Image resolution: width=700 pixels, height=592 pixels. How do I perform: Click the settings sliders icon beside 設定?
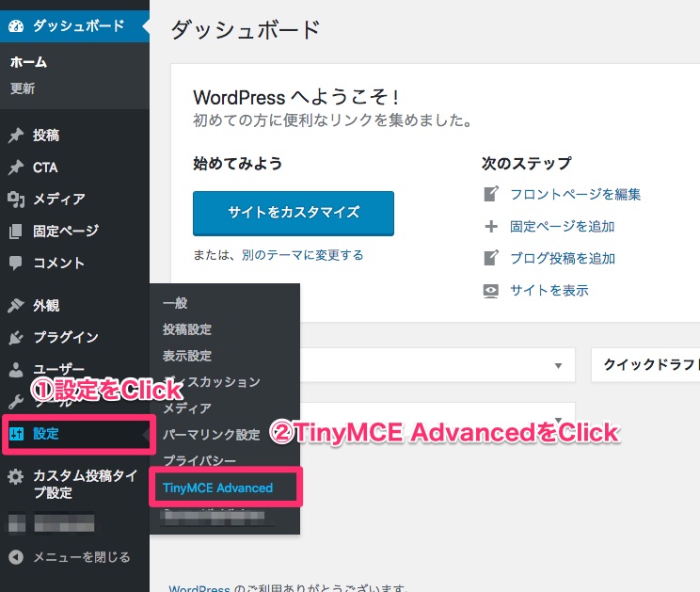[x=17, y=434]
